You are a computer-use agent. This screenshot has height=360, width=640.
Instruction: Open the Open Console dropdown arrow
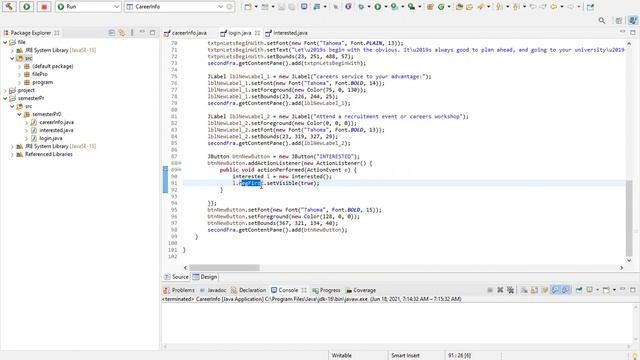coord(614,290)
